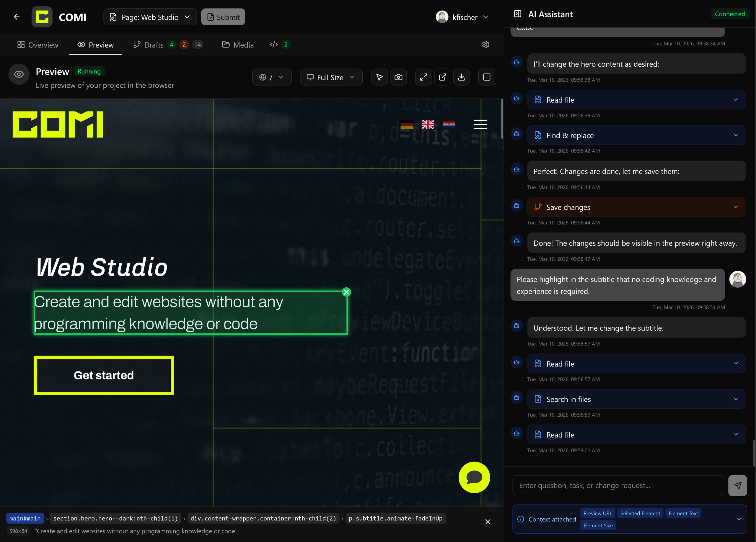Switch language to the German flag
Image resolution: width=756 pixels, height=542 pixels.
[407, 125]
